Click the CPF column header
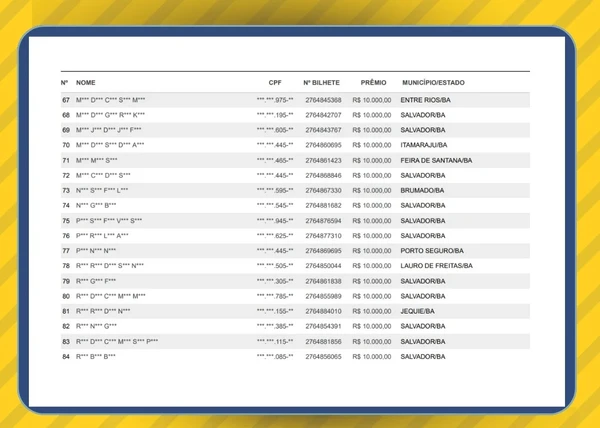Screen dimensions: 600x428 click(275, 83)
